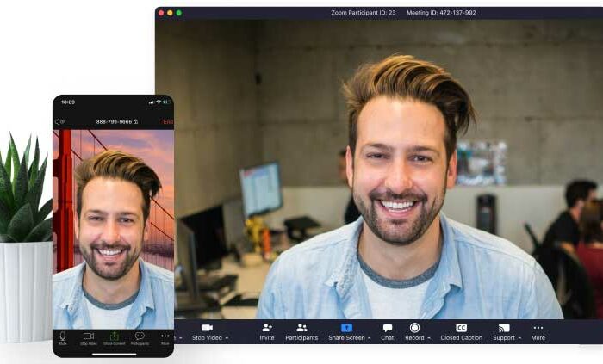Expand the Stop Video dropdown arrow
The height and width of the screenshot is (364, 603).
227,338
